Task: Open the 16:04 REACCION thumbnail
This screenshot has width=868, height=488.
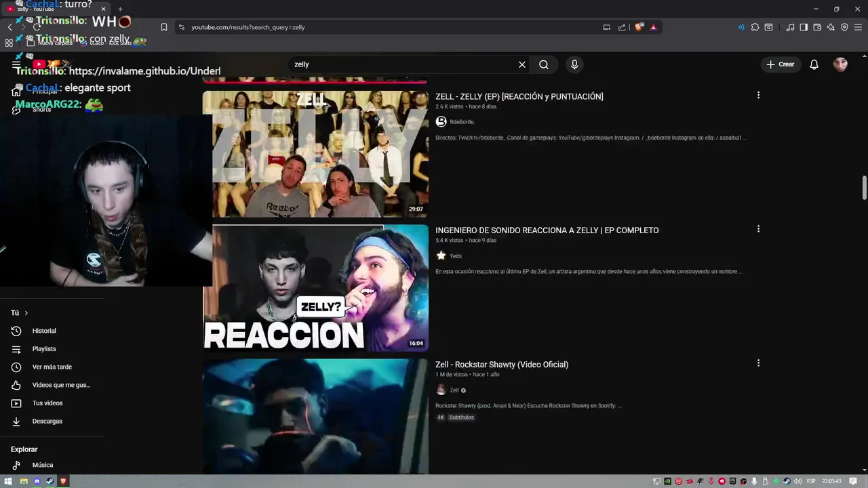Action: coord(315,288)
